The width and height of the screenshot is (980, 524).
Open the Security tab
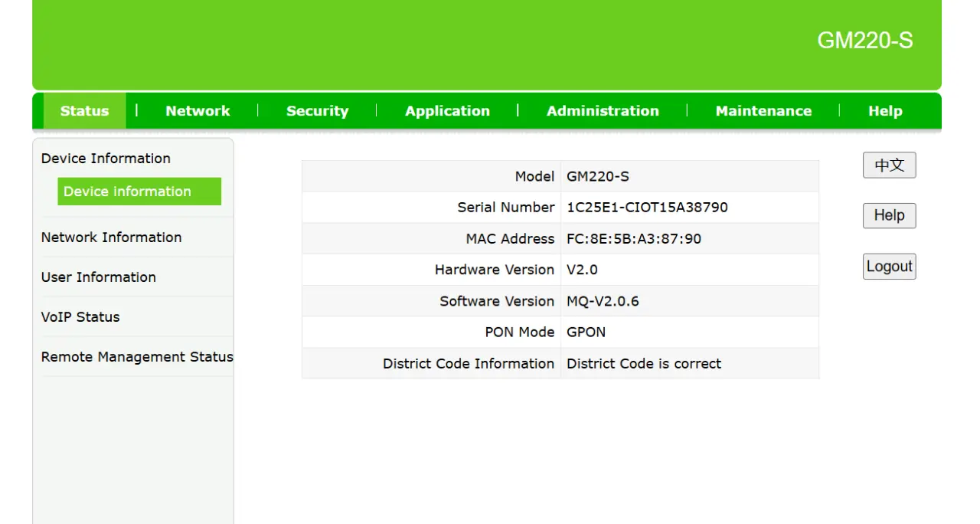pos(317,111)
